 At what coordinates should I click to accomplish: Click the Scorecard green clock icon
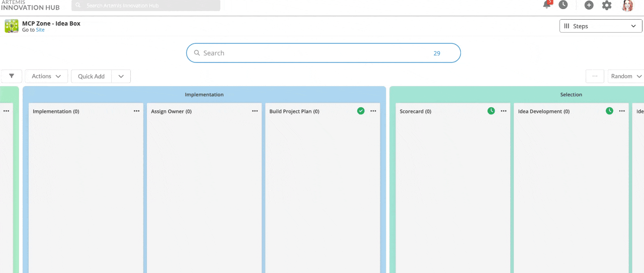[491, 111]
